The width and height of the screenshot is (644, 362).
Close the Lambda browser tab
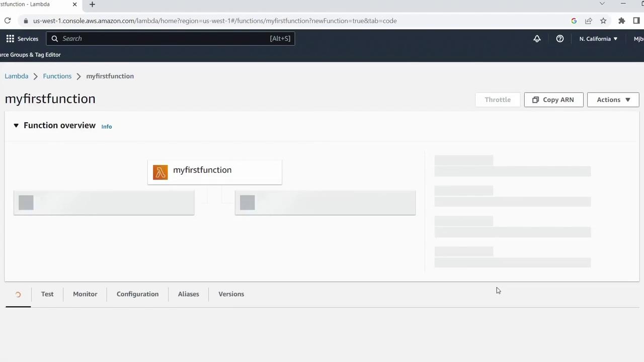pyautogui.click(x=74, y=5)
